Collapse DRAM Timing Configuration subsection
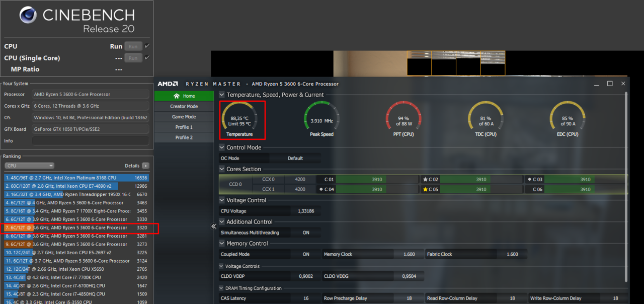 (221, 288)
